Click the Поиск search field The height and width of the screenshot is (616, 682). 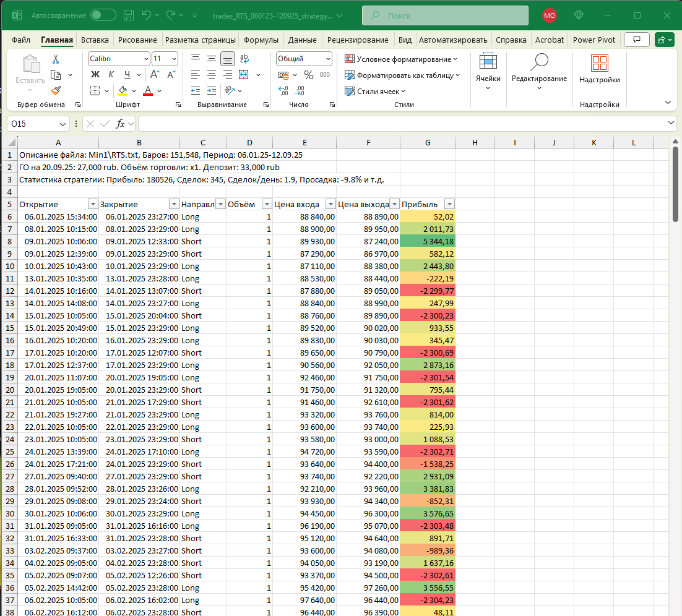coord(445,15)
